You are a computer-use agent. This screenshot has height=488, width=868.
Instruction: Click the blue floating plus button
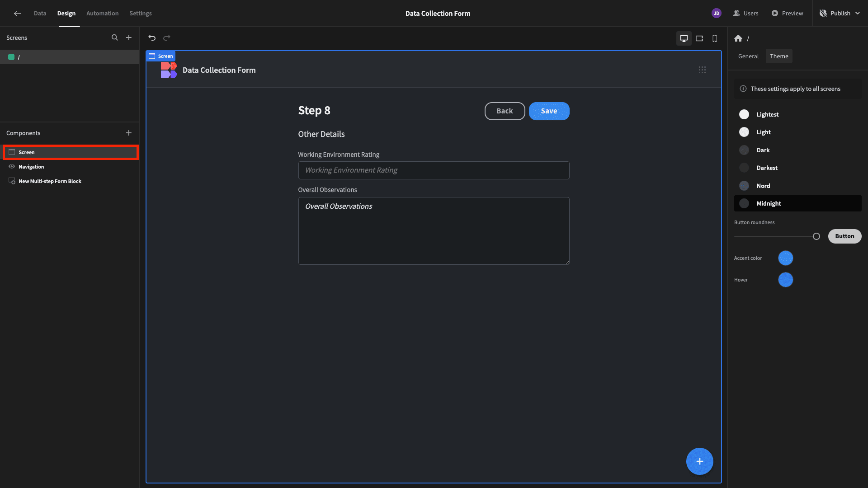pyautogui.click(x=699, y=461)
